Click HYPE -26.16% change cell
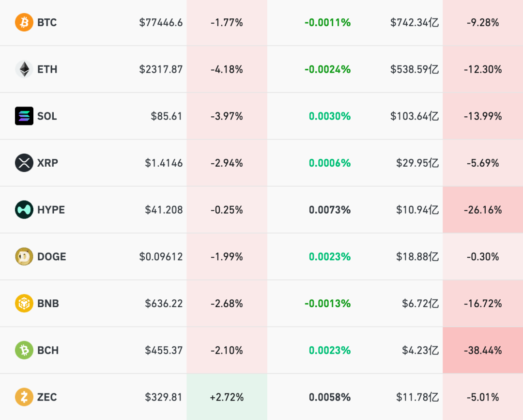This screenshot has width=523, height=420. [x=483, y=210]
